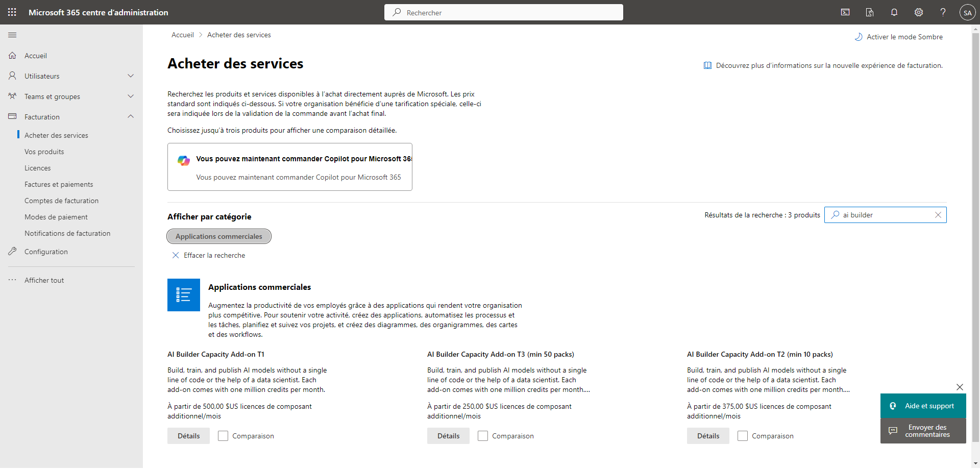Click the magnifier icon in product search box
The image size is (980, 469).
(x=835, y=215)
